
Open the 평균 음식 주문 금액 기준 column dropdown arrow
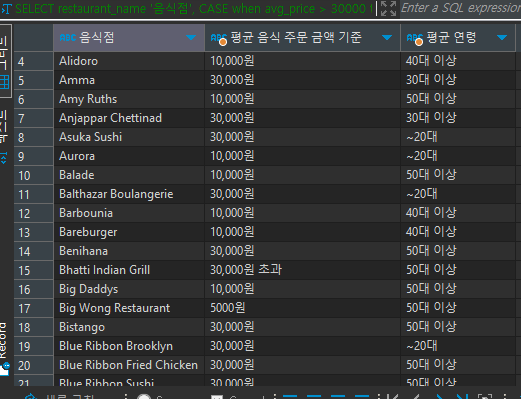(387, 37)
